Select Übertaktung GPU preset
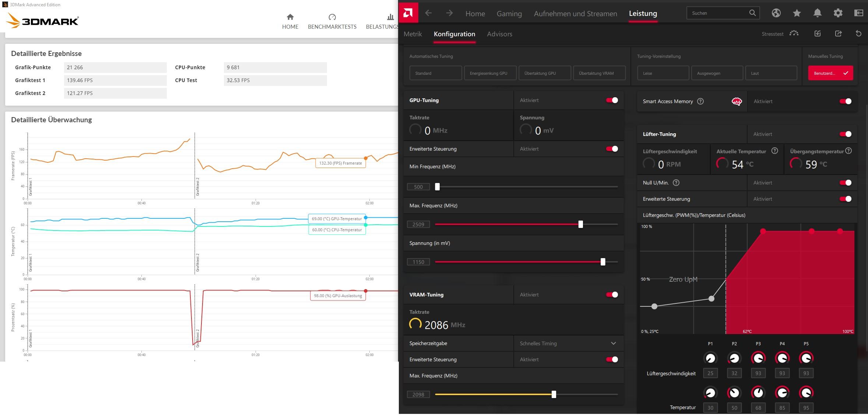The width and height of the screenshot is (868, 415). tap(545, 73)
